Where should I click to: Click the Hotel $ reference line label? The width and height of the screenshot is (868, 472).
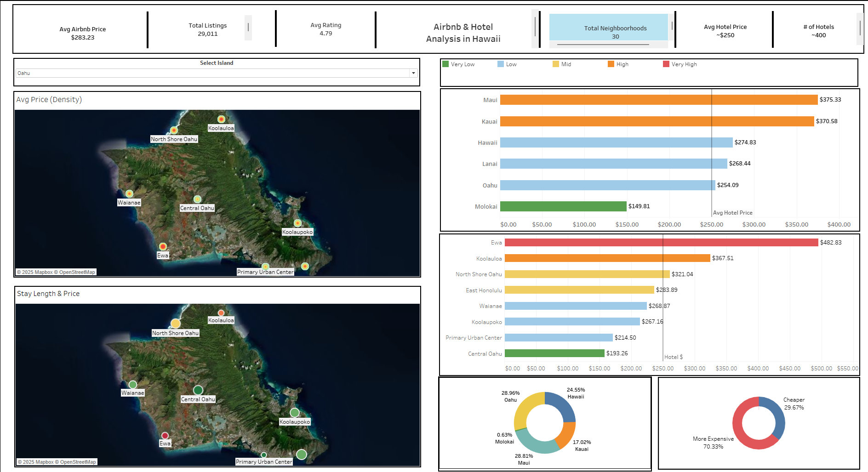pos(674,357)
